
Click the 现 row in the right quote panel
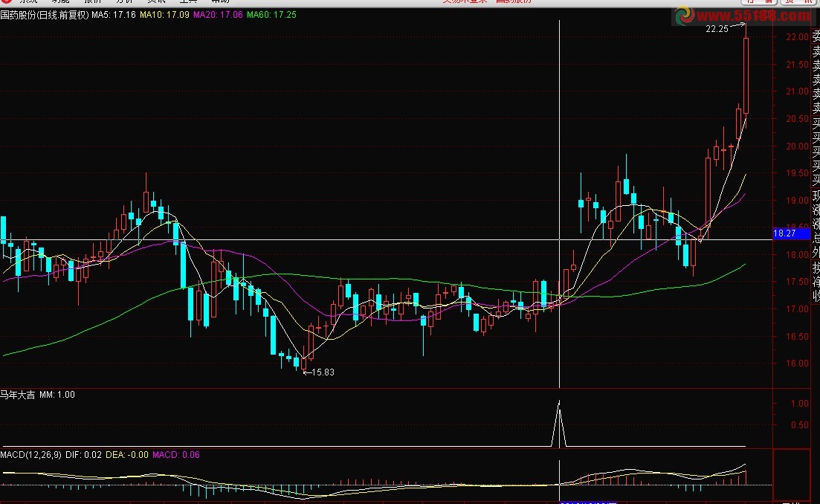(x=816, y=196)
